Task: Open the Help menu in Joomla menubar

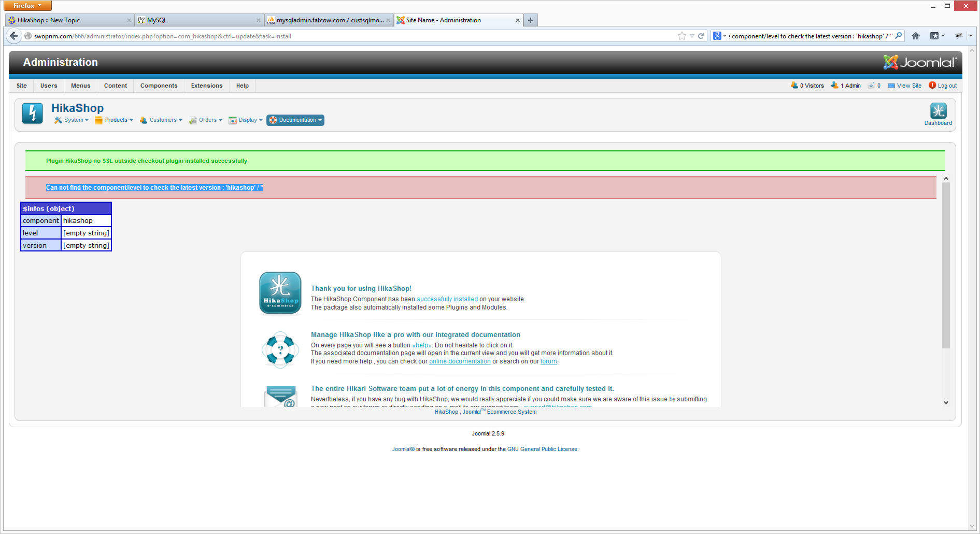Action: tap(243, 86)
